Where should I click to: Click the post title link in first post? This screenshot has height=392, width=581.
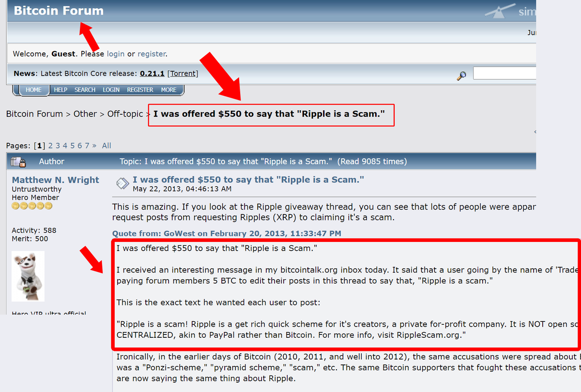point(248,180)
